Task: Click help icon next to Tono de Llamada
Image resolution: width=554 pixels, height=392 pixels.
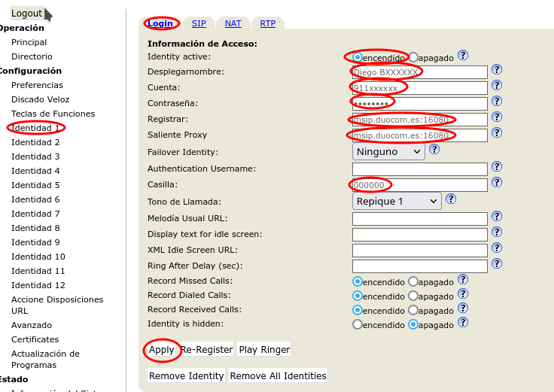Action: coord(451,199)
